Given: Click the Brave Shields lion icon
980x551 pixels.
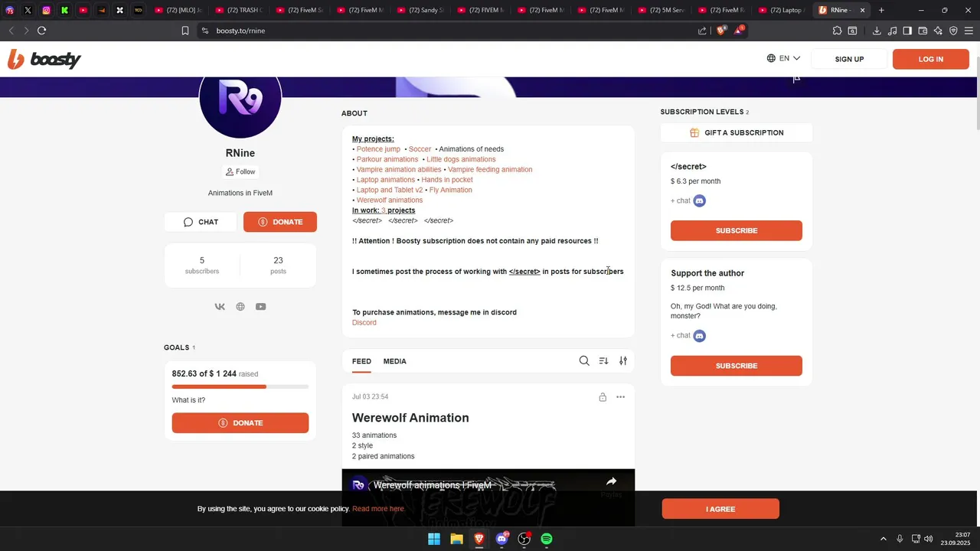Looking at the screenshot, I should tap(720, 31).
